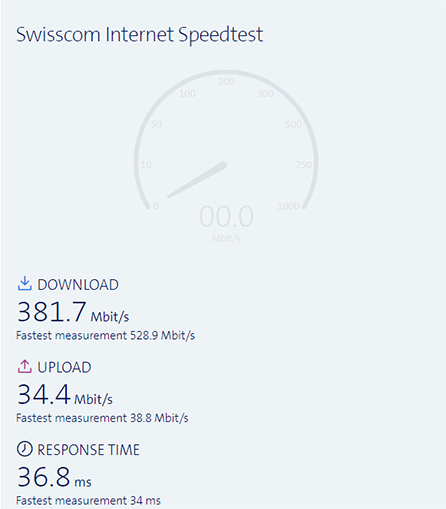The height and width of the screenshot is (509, 446).
Task: Click the 500 mark on gauge
Action: point(293,124)
